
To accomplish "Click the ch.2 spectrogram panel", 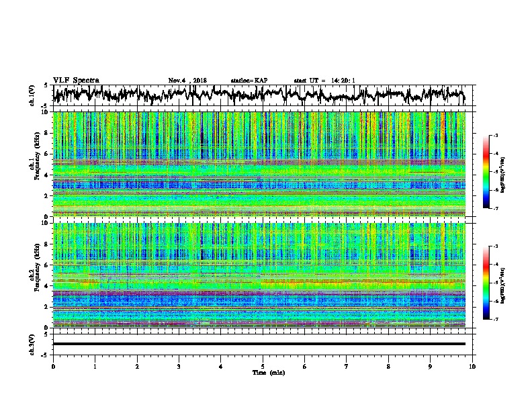I will click(259, 275).
